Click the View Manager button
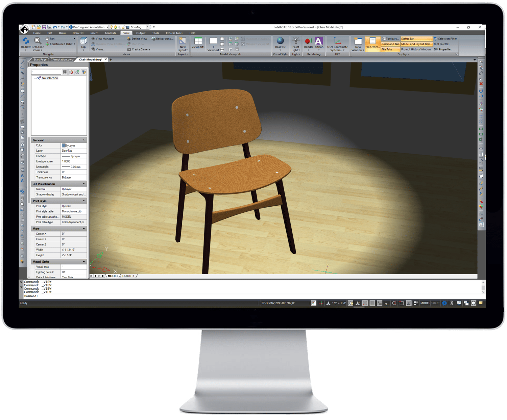The height and width of the screenshot is (420, 507). tap(105, 38)
